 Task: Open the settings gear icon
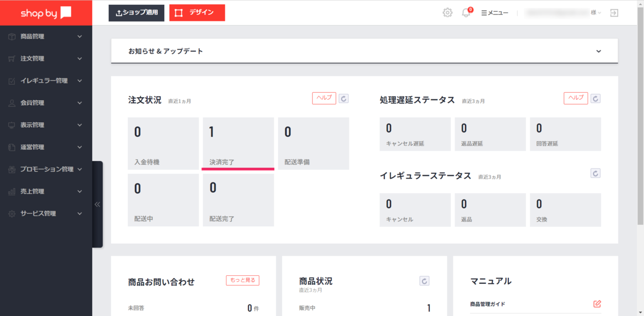(x=448, y=13)
